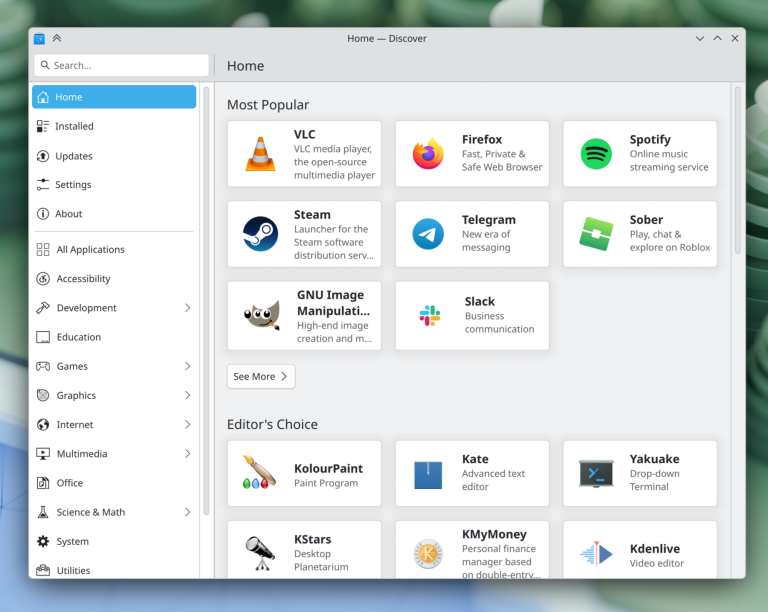Select the Graphics category label

[x=76, y=396]
